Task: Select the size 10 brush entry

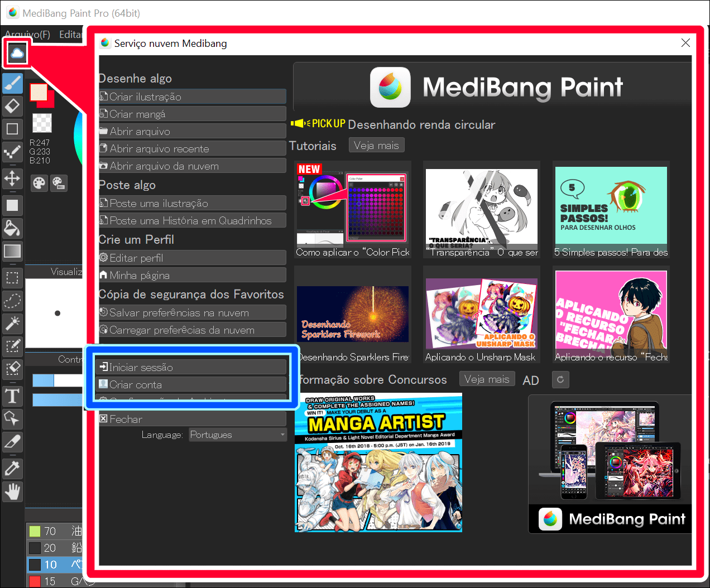Action: click(x=55, y=565)
